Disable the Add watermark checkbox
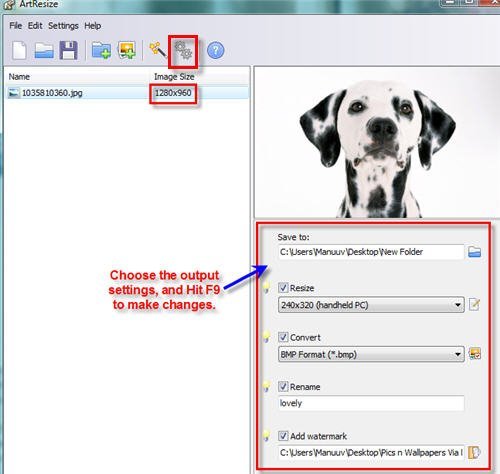The width and height of the screenshot is (500, 474). coord(283,436)
